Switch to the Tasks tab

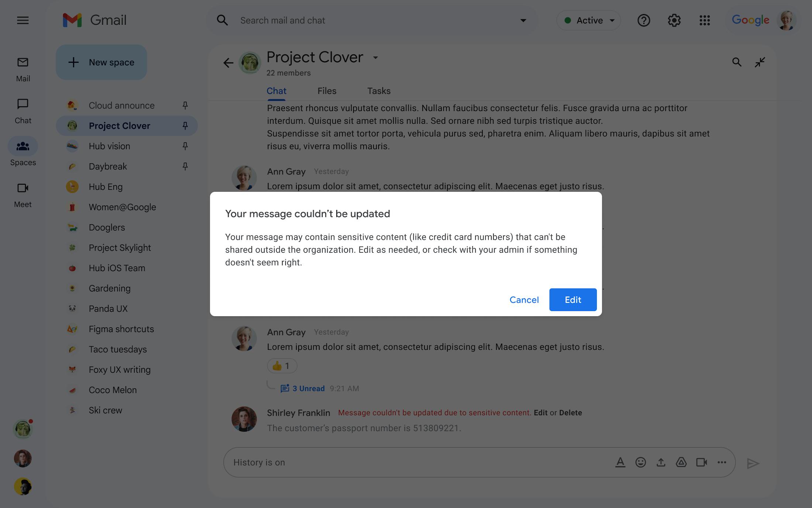point(379,91)
